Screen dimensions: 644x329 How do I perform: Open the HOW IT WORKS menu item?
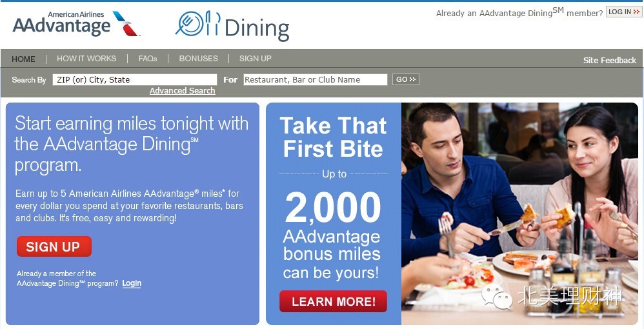[86, 59]
